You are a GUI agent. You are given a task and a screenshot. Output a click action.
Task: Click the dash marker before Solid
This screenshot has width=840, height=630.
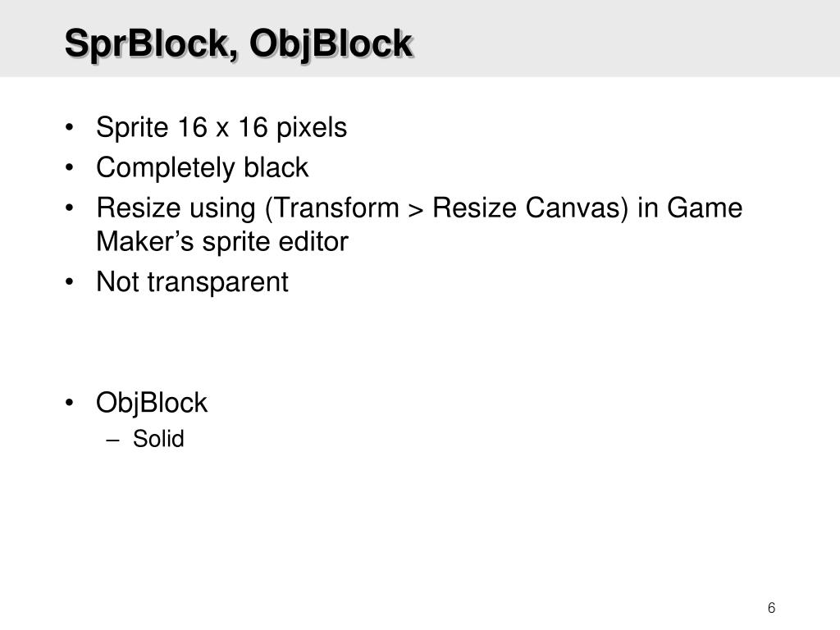(x=112, y=441)
